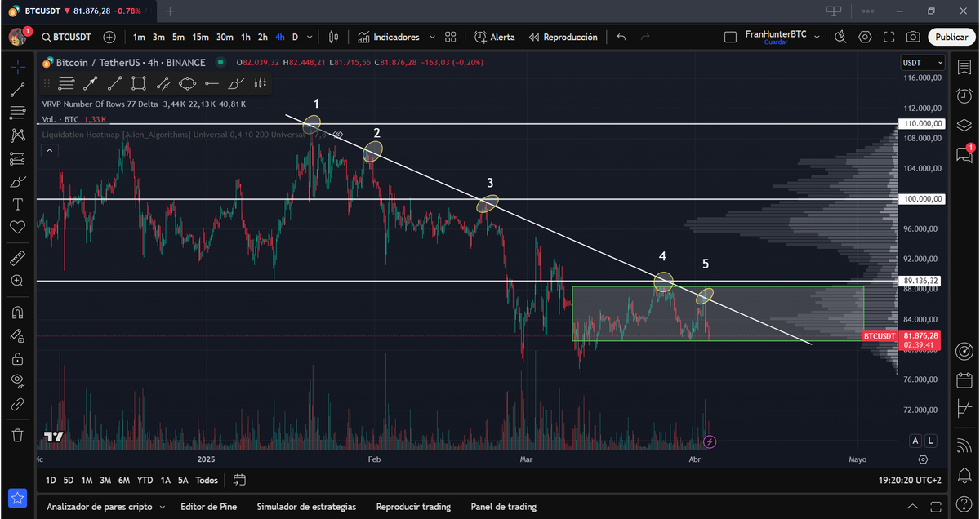Take a chart snapshot with camera
The height and width of the screenshot is (519, 980).
point(913,37)
